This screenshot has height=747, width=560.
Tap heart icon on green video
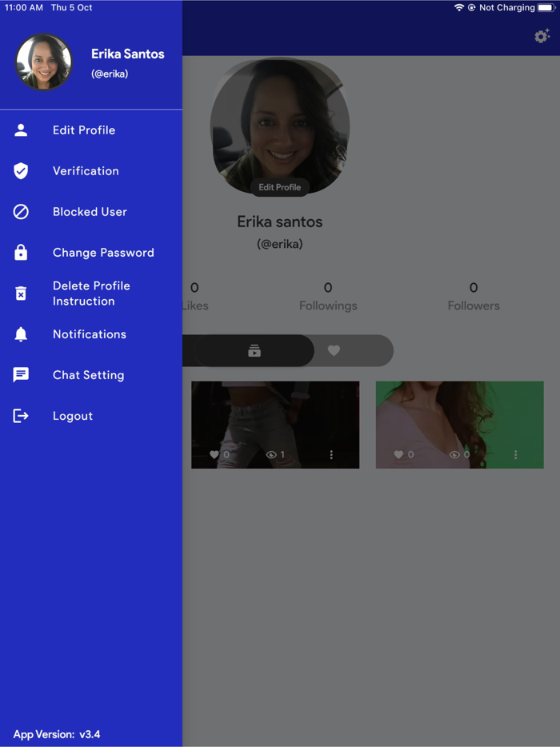coord(399,454)
